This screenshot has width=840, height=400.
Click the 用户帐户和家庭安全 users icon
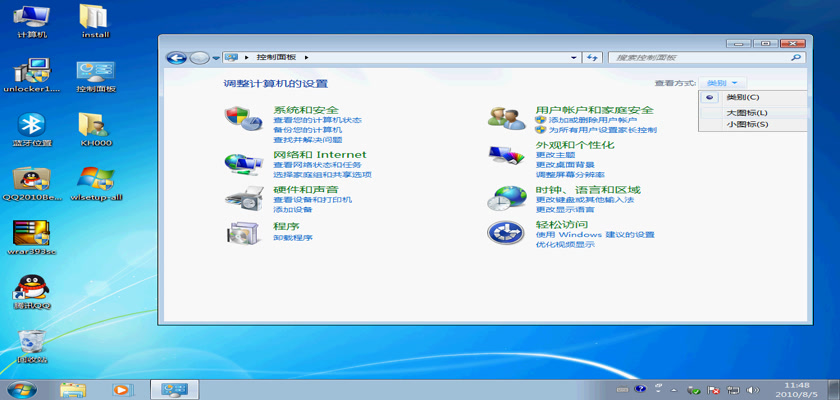(505, 117)
